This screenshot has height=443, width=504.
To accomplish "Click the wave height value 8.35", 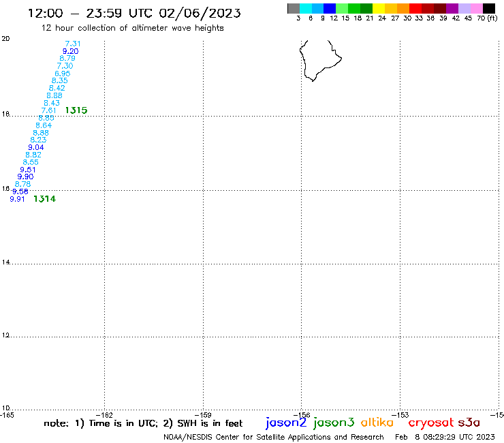I will pos(60,80).
